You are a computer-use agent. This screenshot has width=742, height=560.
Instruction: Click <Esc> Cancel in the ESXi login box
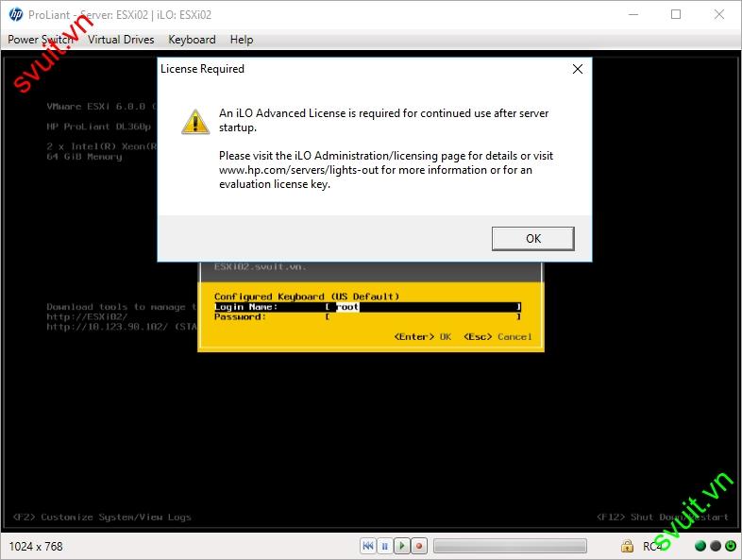coord(497,336)
